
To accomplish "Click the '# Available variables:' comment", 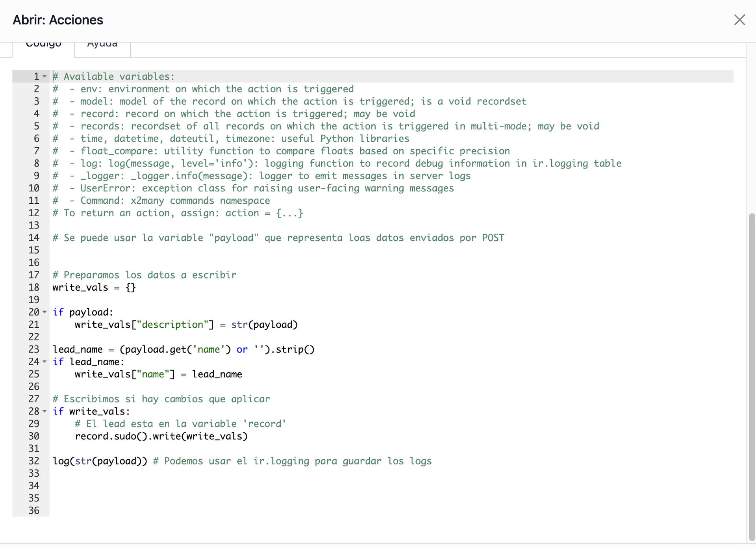I will (x=114, y=76).
